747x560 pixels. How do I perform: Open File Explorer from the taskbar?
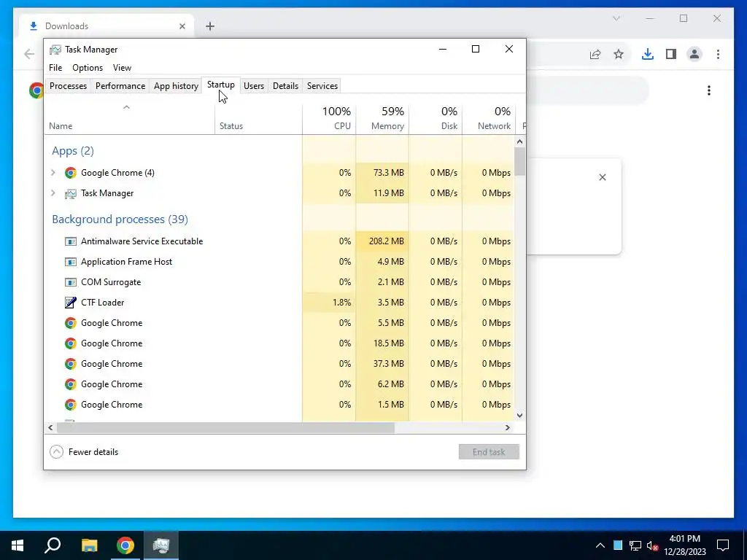(89, 545)
